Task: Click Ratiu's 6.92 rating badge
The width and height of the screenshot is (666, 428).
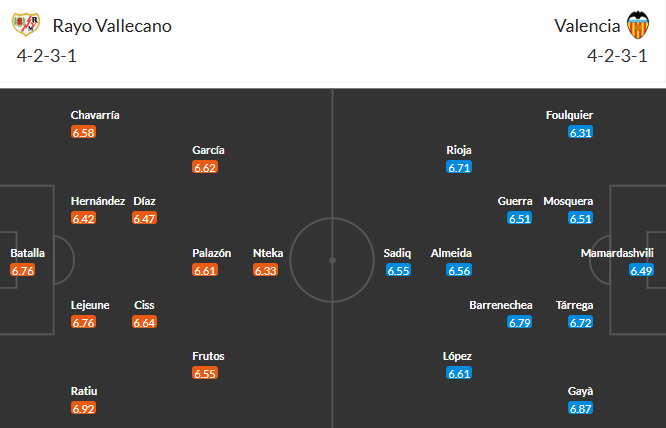Action: (84, 408)
